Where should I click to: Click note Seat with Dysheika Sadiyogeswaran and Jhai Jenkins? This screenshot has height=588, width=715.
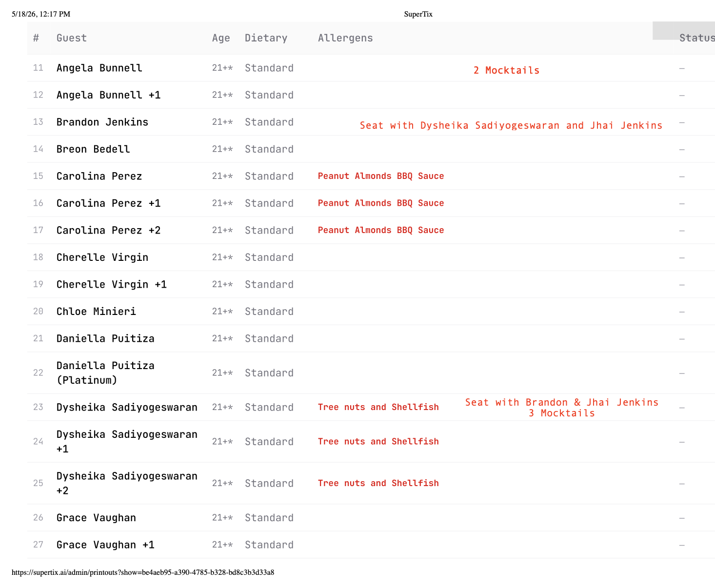click(x=511, y=125)
